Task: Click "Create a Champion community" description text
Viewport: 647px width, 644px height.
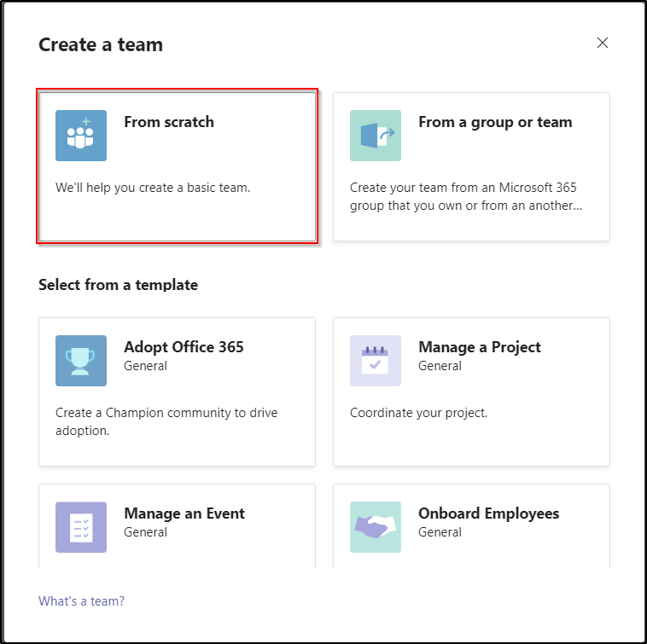Action: pyautogui.click(x=166, y=413)
